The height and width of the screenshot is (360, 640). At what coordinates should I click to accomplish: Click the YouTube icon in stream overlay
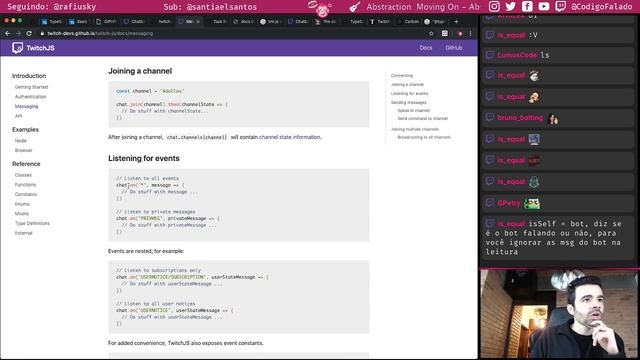pyautogui.click(x=544, y=6)
